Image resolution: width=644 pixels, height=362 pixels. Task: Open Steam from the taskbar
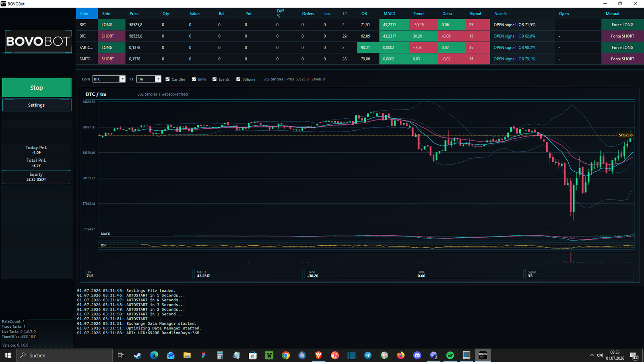click(x=137, y=356)
